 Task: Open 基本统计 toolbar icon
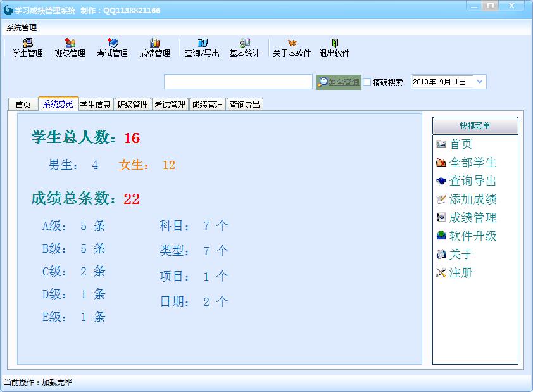pos(244,48)
